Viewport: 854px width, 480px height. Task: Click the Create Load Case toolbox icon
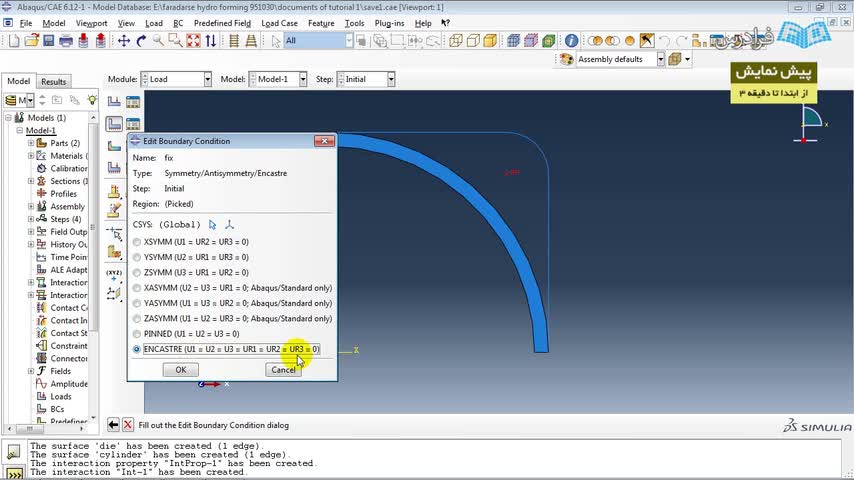114,167
